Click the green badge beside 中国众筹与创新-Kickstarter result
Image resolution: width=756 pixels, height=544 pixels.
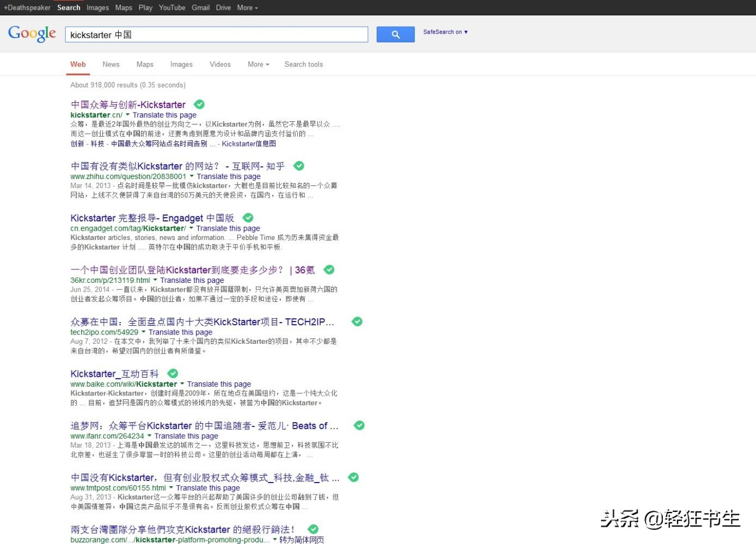[x=199, y=104]
